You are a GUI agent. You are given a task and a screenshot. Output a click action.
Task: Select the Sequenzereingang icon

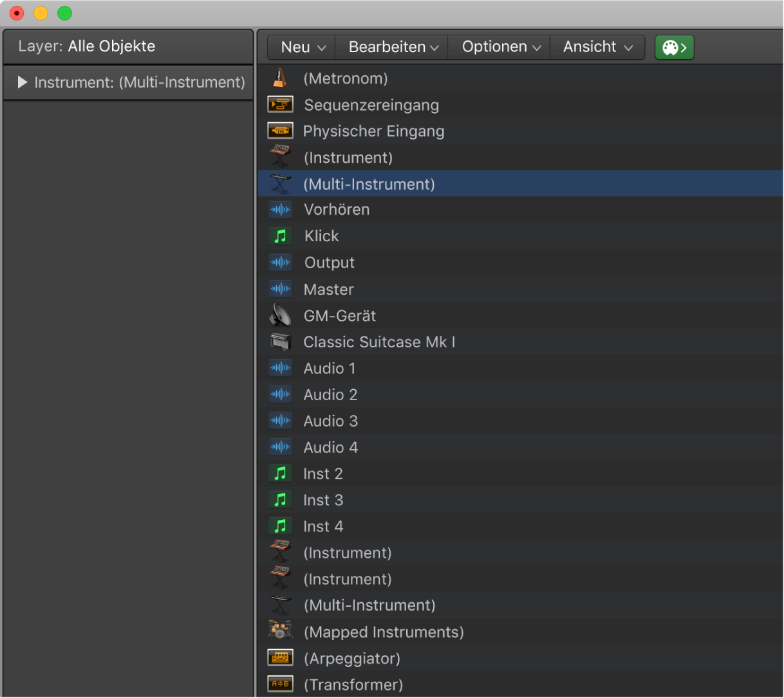pos(280,105)
